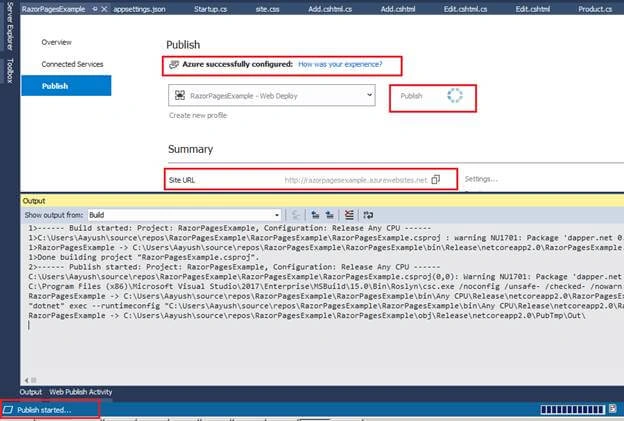
Task: Click the 'How was your experience?' link
Action: click(340, 64)
